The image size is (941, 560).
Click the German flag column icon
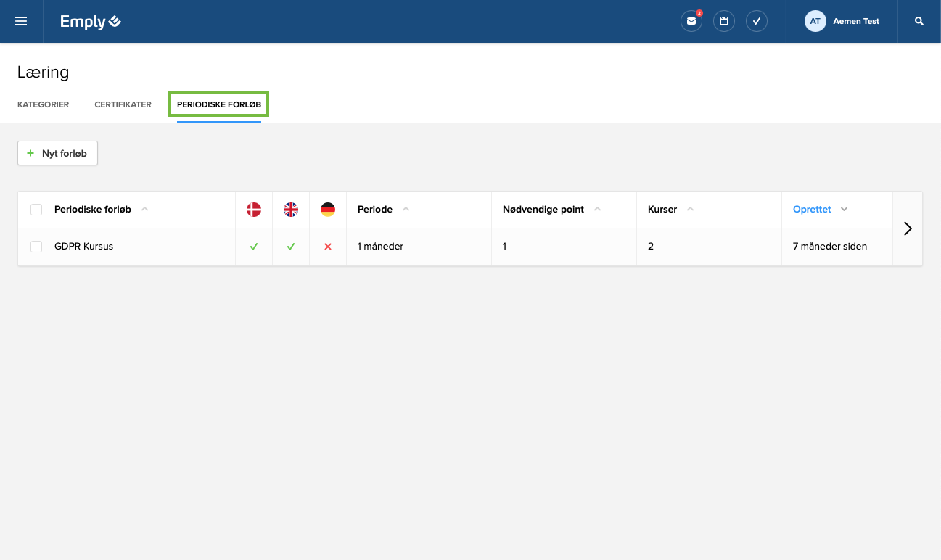328,210
